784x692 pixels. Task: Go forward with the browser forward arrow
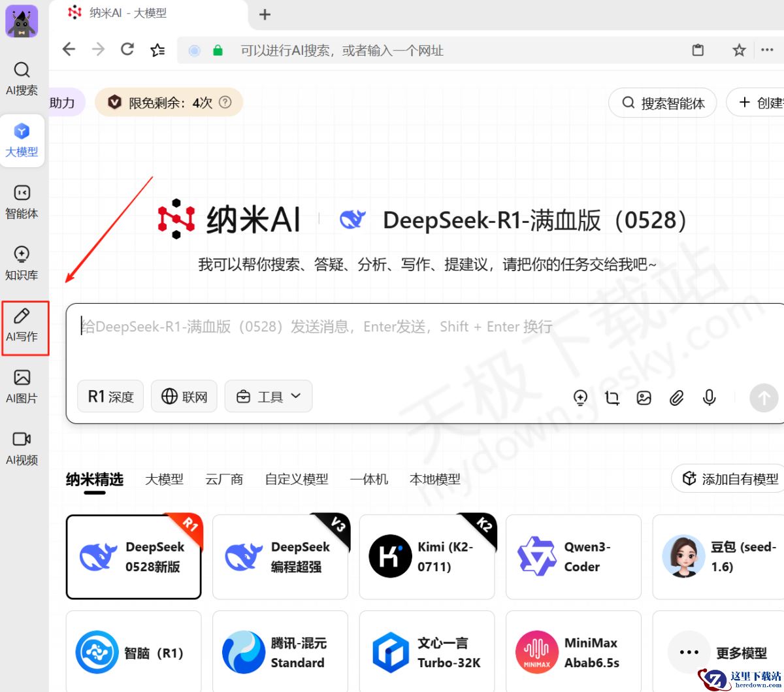[x=98, y=50]
